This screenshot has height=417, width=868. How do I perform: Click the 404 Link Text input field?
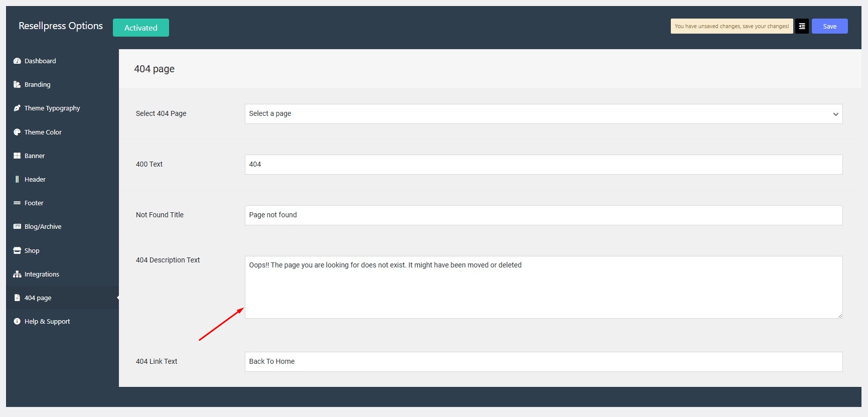point(543,362)
